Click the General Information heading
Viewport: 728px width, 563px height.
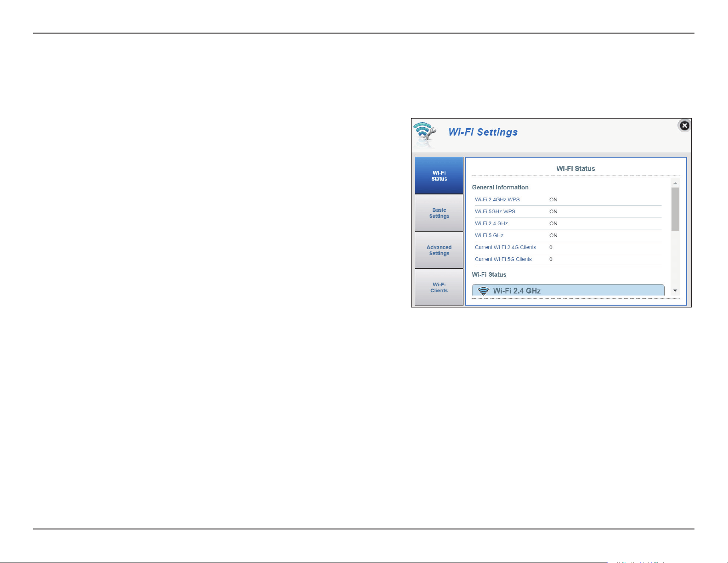click(500, 187)
